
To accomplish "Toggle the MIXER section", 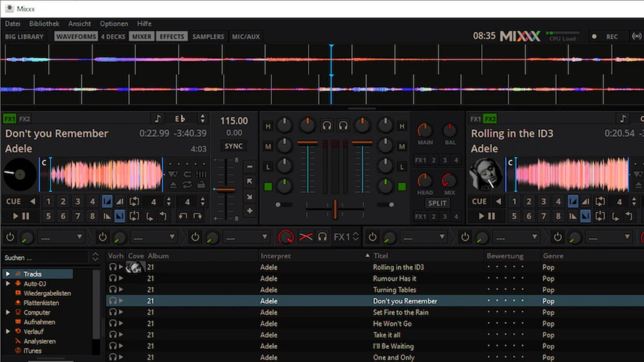I will click(x=142, y=37).
